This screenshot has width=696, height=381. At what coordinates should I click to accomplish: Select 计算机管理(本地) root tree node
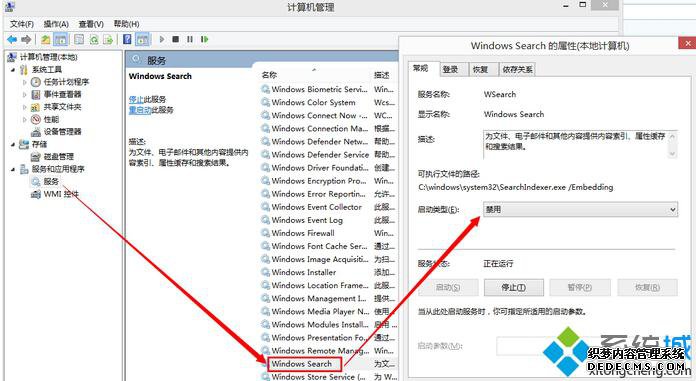click(48, 57)
